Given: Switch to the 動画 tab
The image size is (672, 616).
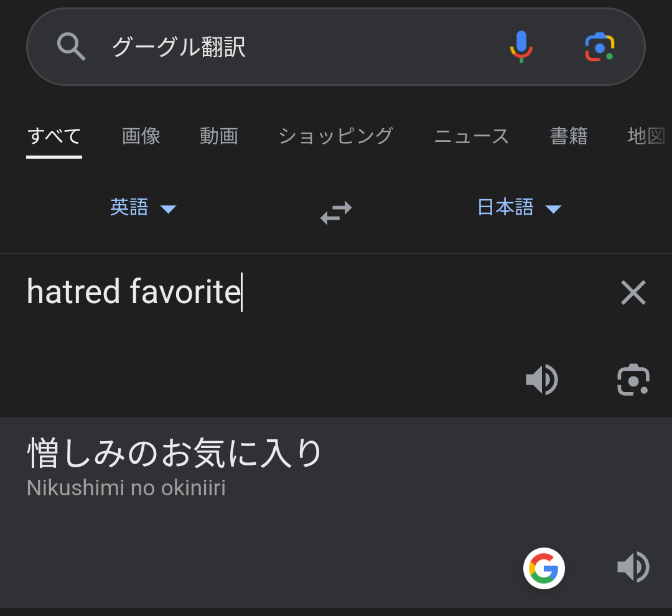Looking at the screenshot, I should pyautogui.click(x=219, y=136).
